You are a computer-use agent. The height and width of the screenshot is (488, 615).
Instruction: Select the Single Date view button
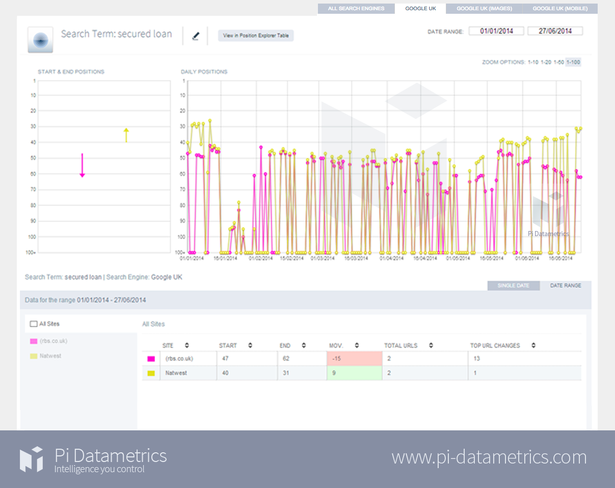coord(513,286)
